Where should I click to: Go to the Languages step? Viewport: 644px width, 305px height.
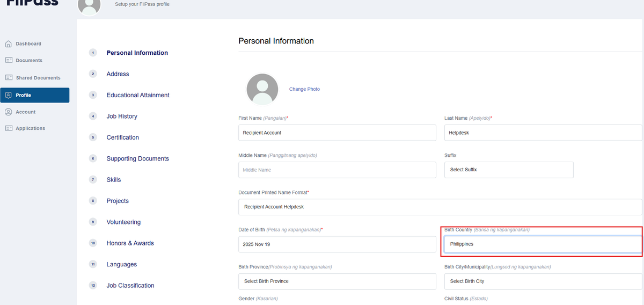click(x=122, y=264)
